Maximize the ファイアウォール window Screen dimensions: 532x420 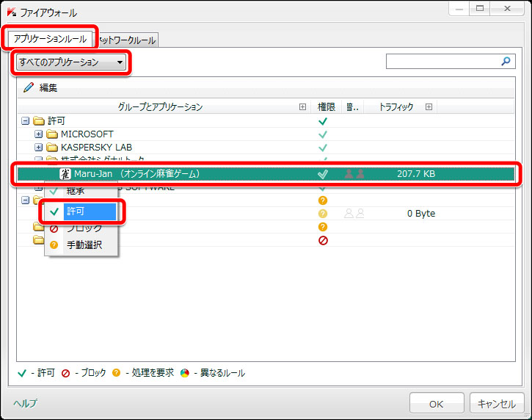pos(480,9)
